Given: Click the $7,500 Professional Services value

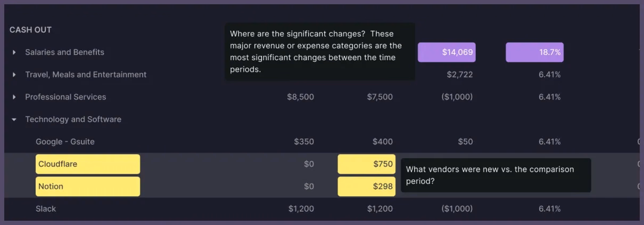Looking at the screenshot, I should tap(379, 97).
